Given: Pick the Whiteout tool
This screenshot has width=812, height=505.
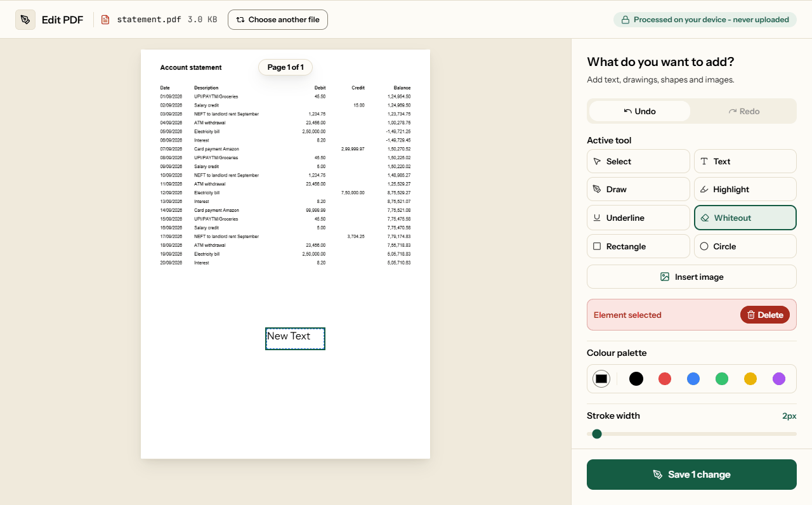Looking at the screenshot, I should tap(745, 218).
